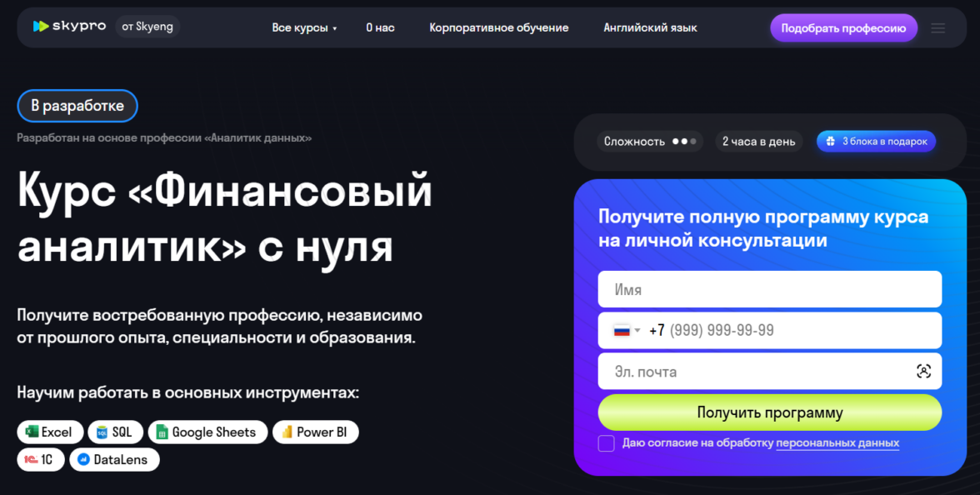Focus the phone number input field
980x495 pixels.
tap(769, 331)
